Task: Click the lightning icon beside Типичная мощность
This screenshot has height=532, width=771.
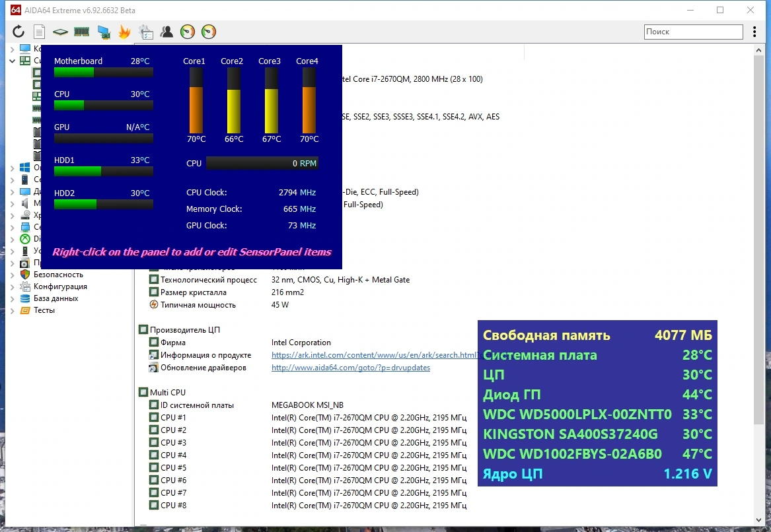Action: point(154,304)
